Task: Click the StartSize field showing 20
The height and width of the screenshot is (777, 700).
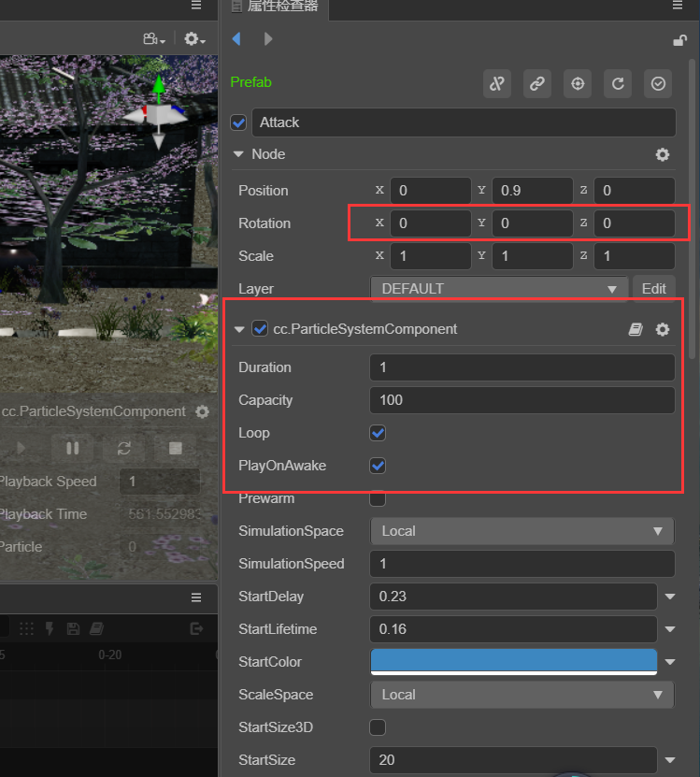Action: click(x=513, y=760)
